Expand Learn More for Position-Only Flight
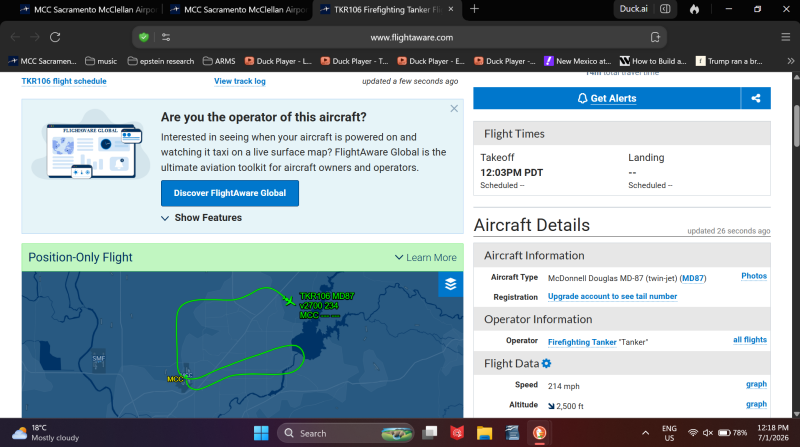Screen dimensions: 800x447 tap(426, 258)
